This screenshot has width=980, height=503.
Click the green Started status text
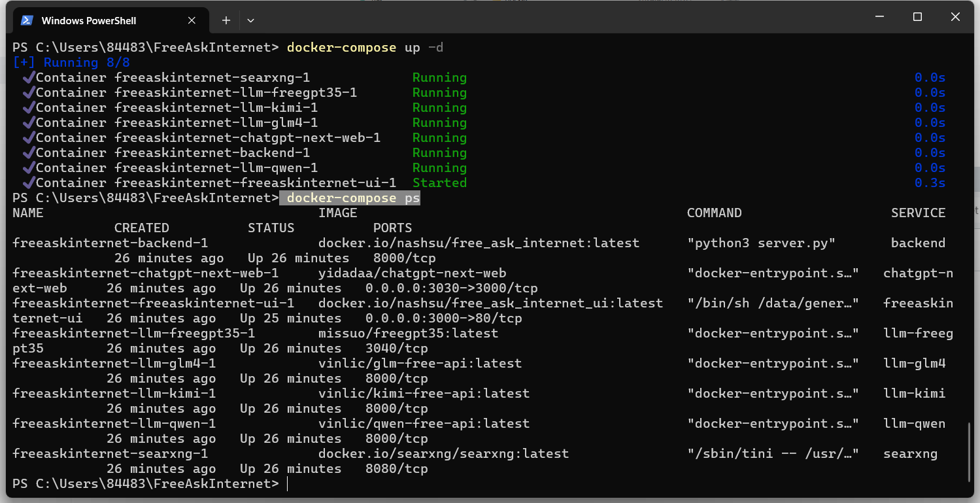(x=439, y=183)
